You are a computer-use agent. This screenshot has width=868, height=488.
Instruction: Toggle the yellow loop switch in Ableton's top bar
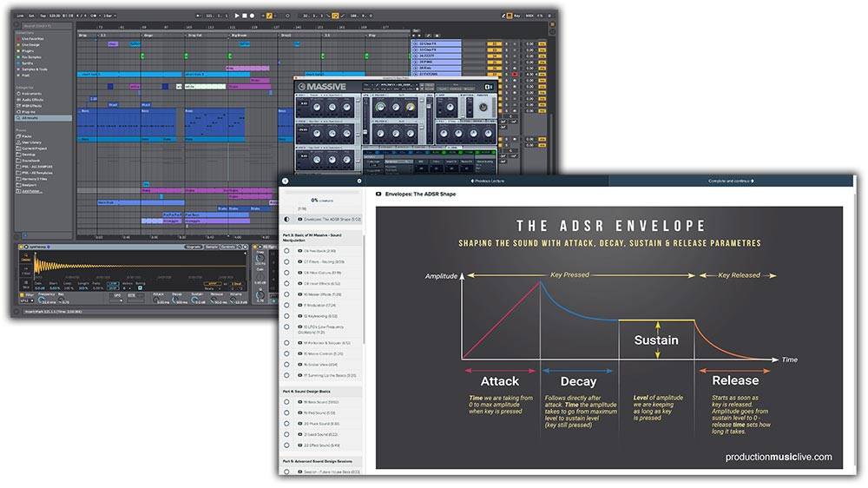335,16
